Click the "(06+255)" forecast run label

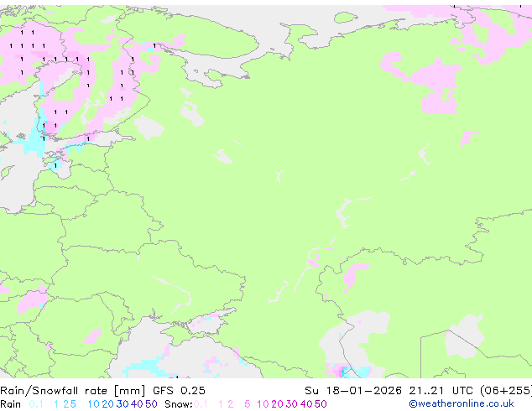pyautogui.click(x=506, y=391)
